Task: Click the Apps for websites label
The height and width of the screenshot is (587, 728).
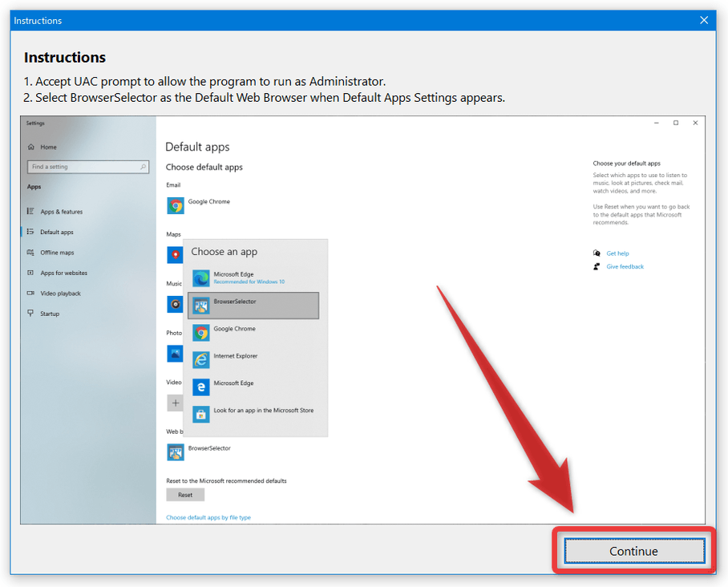Action: pyautogui.click(x=63, y=273)
